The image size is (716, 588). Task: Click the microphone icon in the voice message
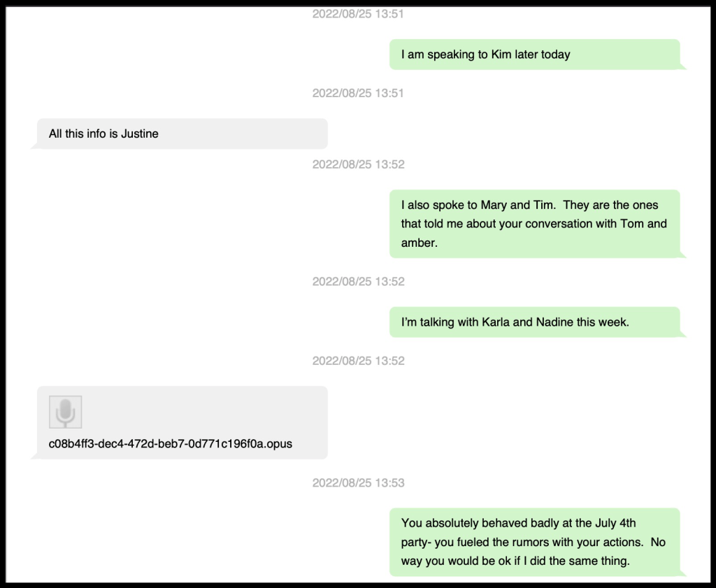(65, 412)
